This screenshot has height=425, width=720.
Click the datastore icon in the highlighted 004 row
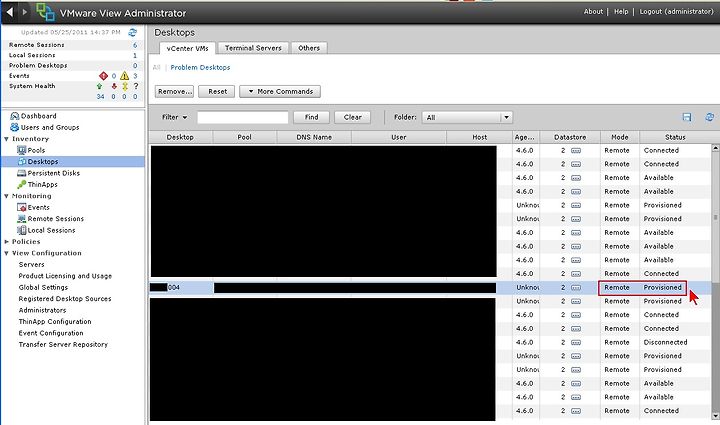point(576,287)
